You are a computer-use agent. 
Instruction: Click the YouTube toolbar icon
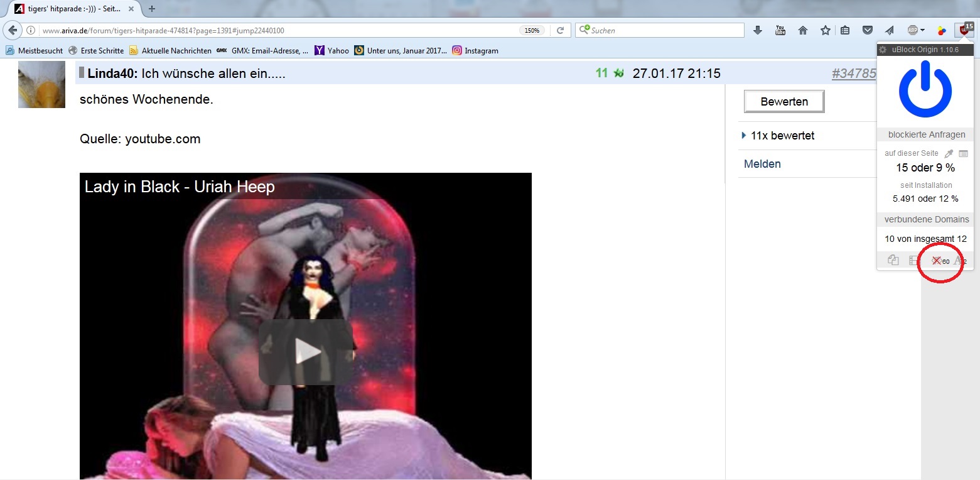[x=780, y=30]
